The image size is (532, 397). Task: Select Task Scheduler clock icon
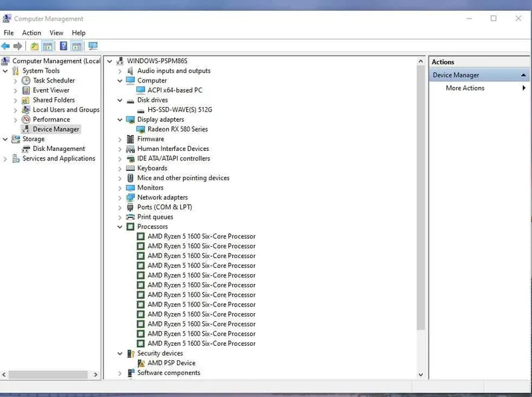26,80
